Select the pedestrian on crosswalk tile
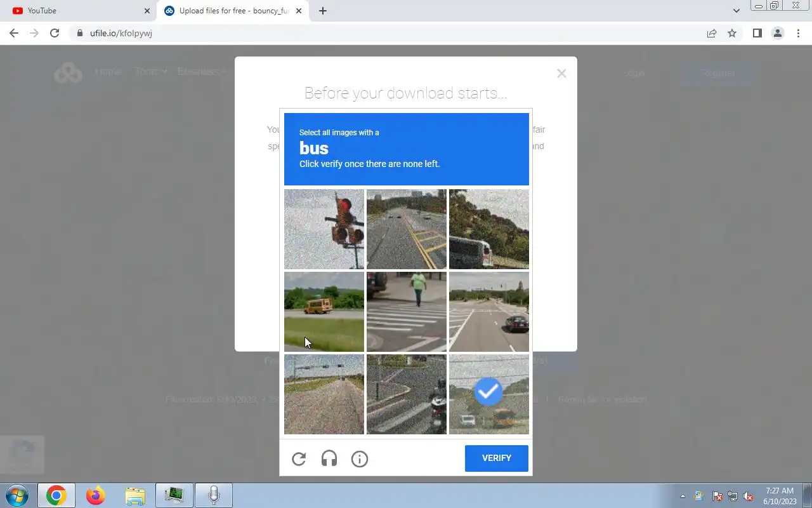812x508 pixels. click(x=407, y=312)
